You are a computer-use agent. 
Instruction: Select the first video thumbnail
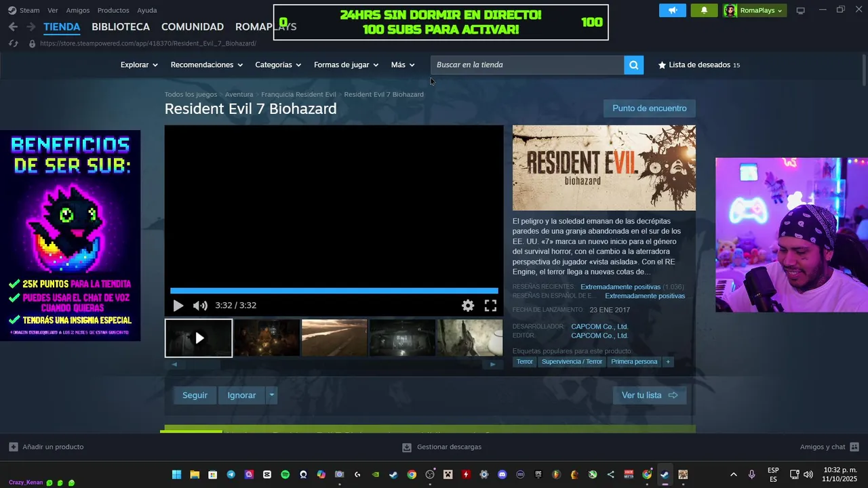tap(199, 338)
